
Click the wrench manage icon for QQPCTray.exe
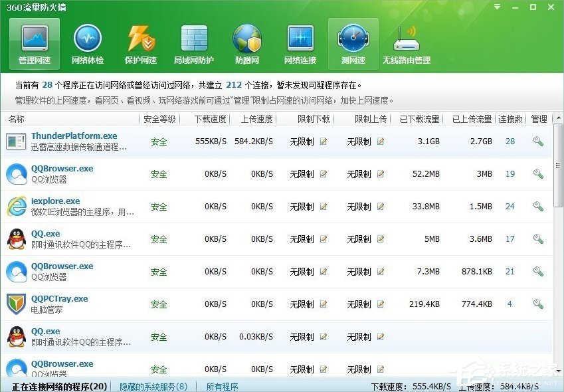[538, 304]
